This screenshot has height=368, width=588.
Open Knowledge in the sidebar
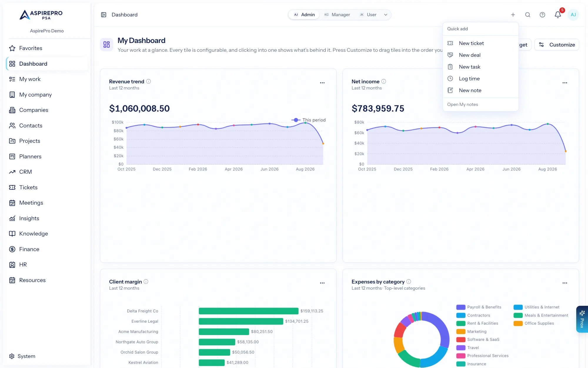47,234
